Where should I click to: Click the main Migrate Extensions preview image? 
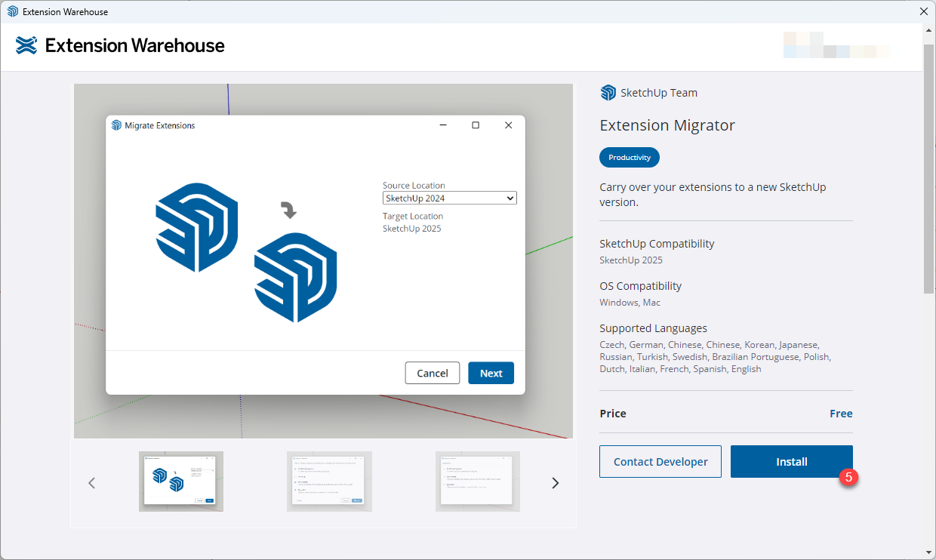pos(323,261)
